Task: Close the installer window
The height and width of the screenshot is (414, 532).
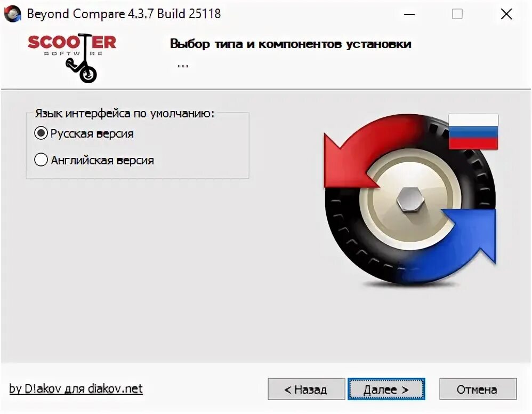Action: [506, 14]
